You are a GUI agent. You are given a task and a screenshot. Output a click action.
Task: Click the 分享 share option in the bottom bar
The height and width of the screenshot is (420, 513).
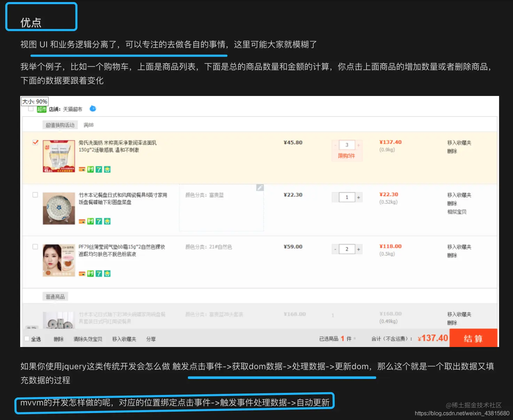coord(151,339)
